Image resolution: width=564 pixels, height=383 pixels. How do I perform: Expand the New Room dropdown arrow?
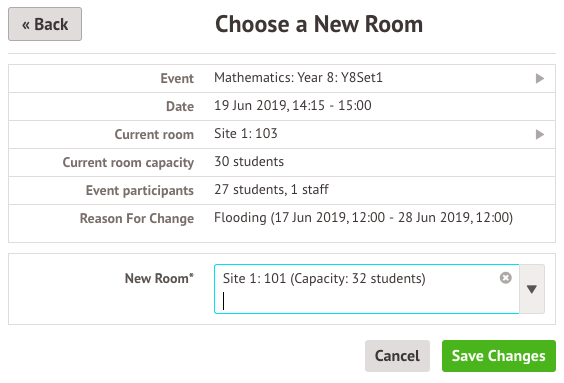[532, 289]
